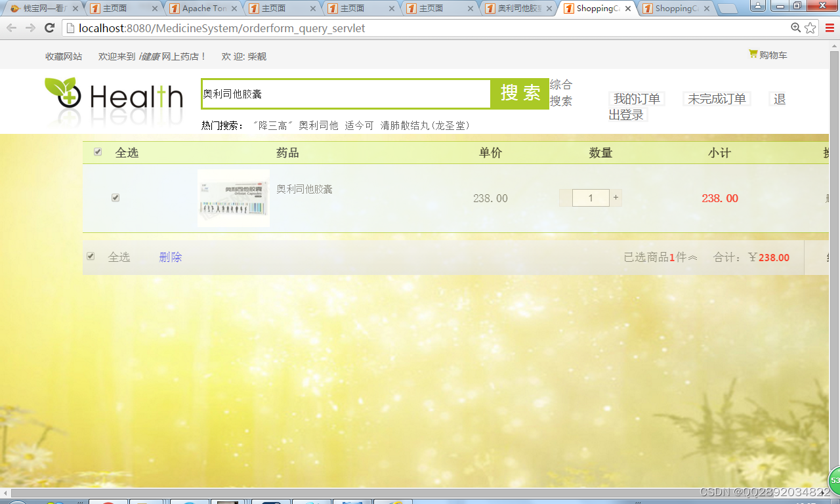Uncheck the bottom 全选 checkbox

pyautogui.click(x=91, y=256)
